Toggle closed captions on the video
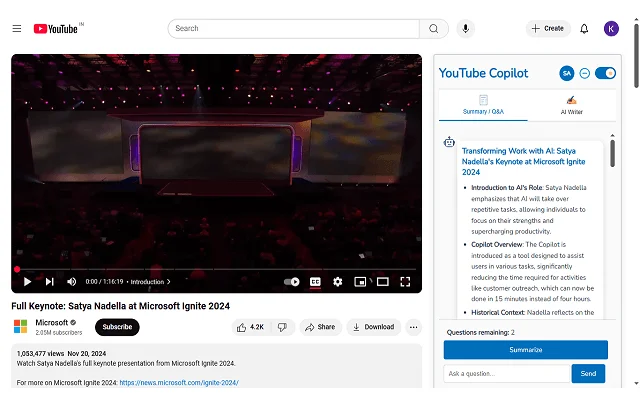Screen dimensions: 640x415 click(x=315, y=282)
